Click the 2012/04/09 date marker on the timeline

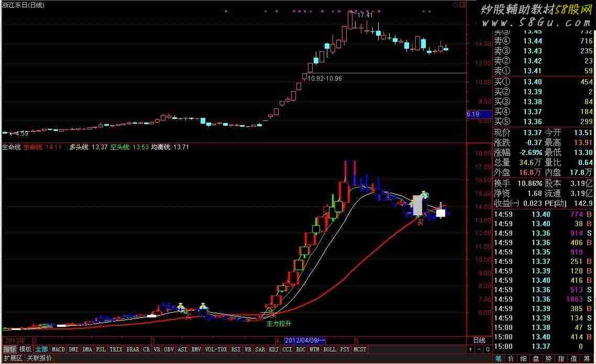click(x=304, y=340)
